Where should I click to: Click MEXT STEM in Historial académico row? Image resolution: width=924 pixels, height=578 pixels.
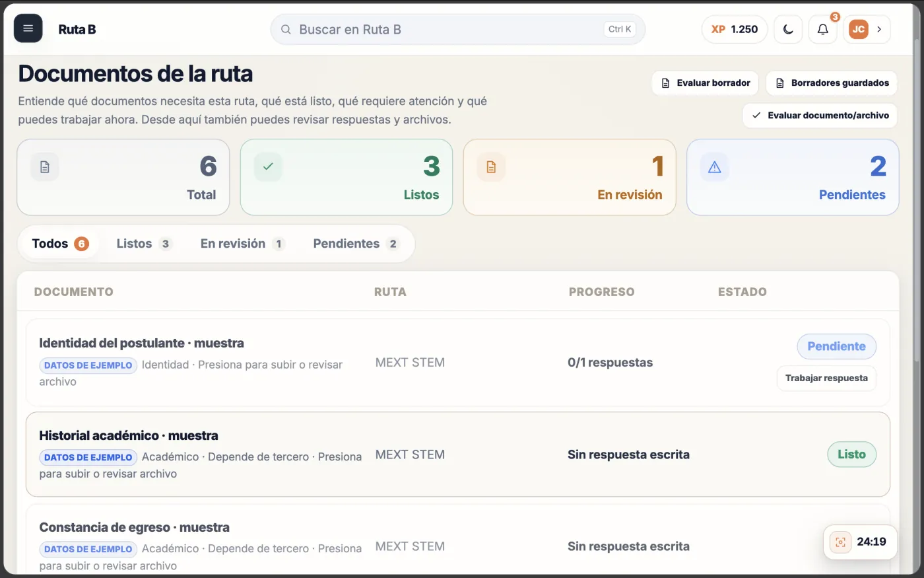(x=410, y=454)
